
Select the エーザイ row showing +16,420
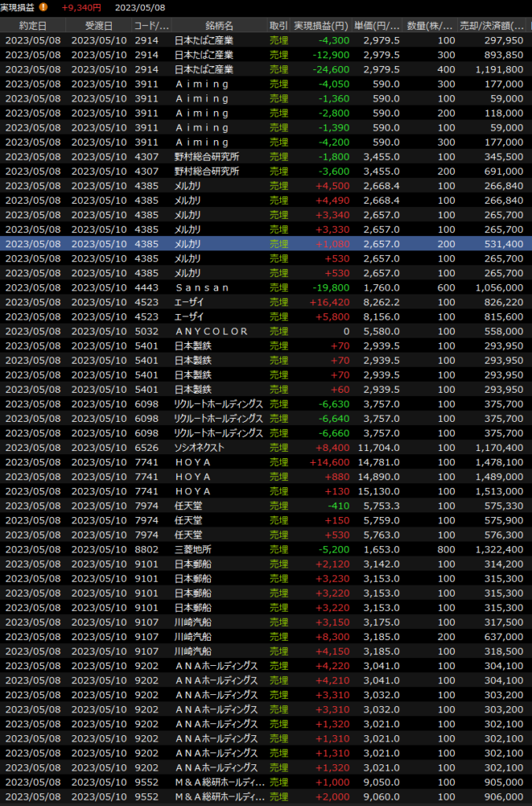coord(265,302)
